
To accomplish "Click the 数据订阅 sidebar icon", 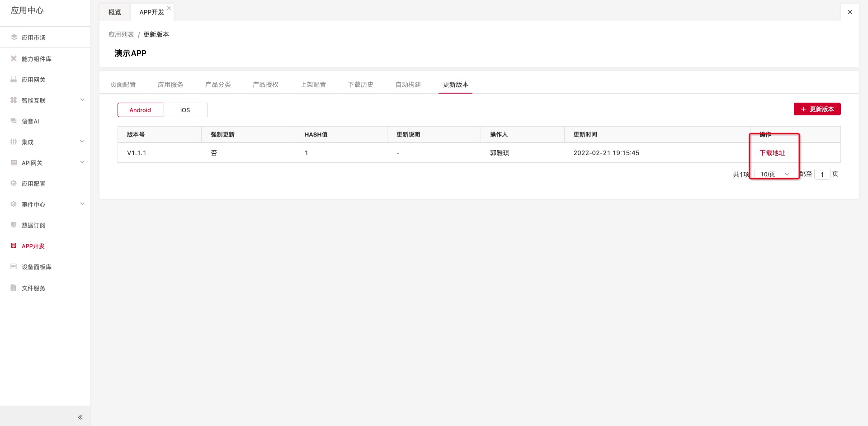I will [x=14, y=225].
